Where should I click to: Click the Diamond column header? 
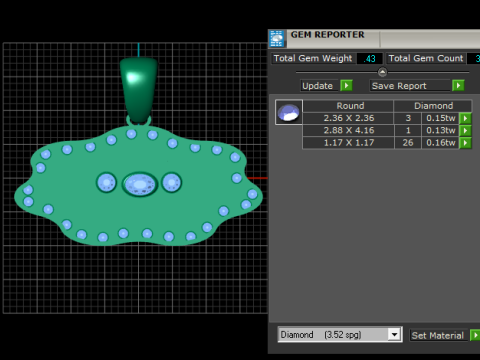(x=433, y=106)
